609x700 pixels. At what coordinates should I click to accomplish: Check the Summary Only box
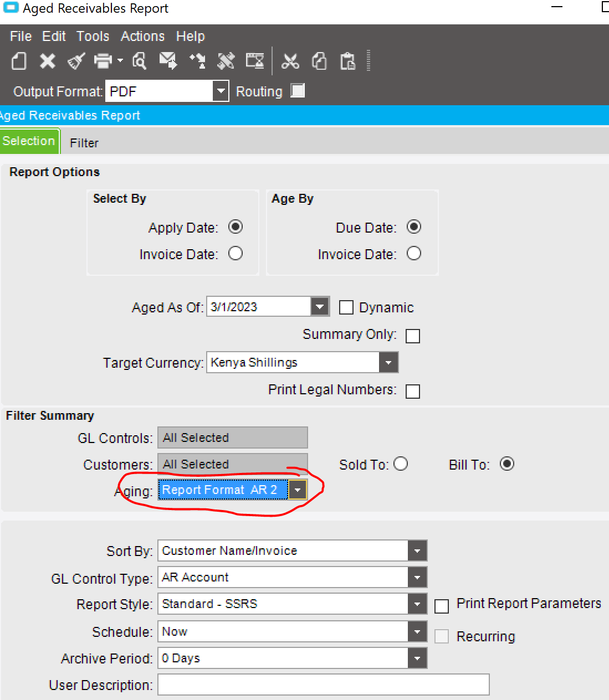413,336
